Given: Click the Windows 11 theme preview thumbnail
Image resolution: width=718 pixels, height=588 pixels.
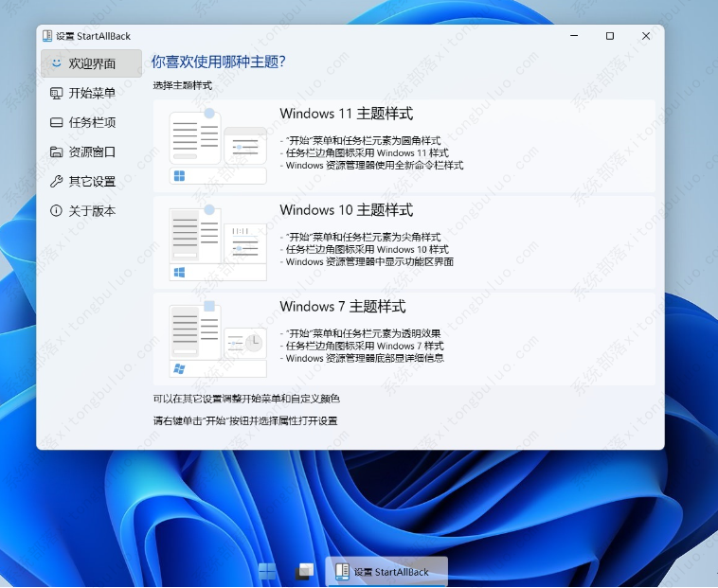Looking at the screenshot, I should point(218,147).
